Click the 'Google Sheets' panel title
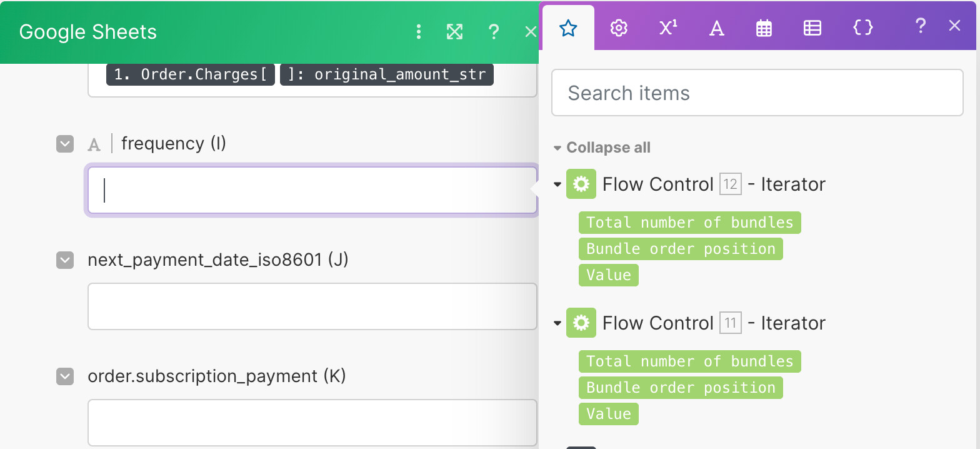Viewport: 980px width, 449px height. point(88,32)
